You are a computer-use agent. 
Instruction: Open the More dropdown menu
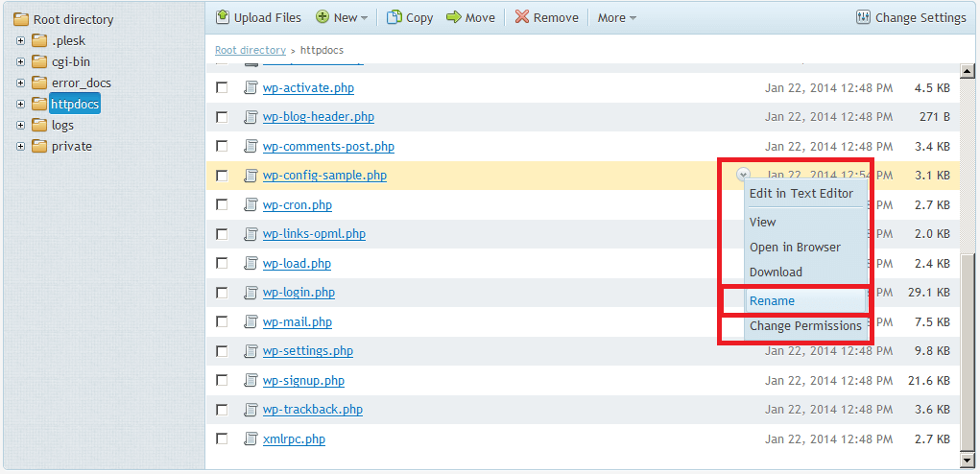pos(616,17)
